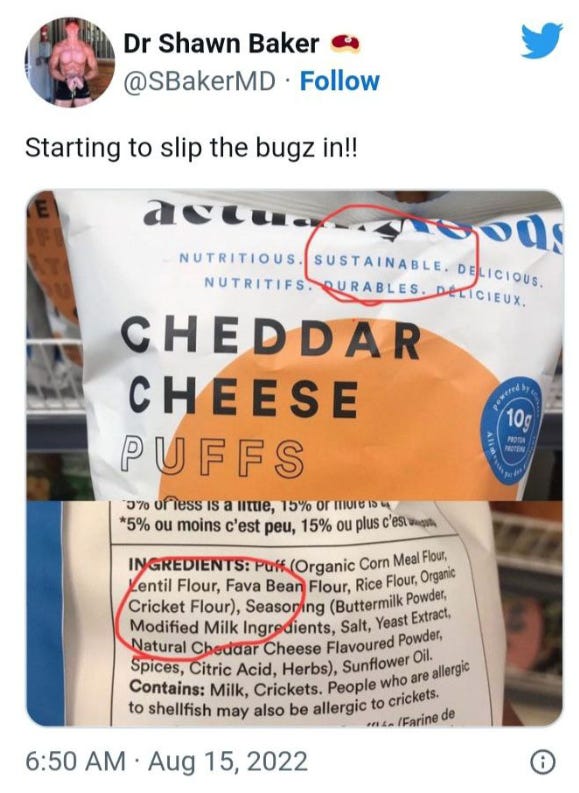Open Dr Shawn Baker's profile picture

(x=70, y=62)
